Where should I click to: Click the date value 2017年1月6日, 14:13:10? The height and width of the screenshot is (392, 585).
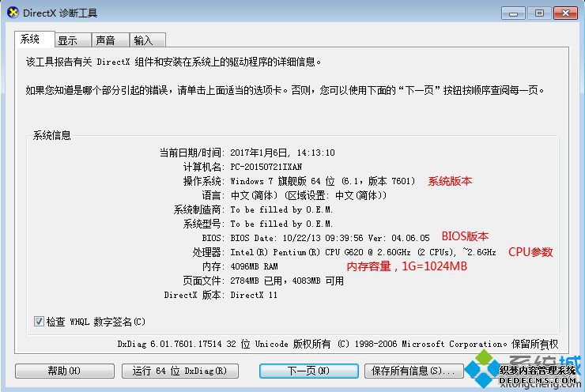pos(282,153)
